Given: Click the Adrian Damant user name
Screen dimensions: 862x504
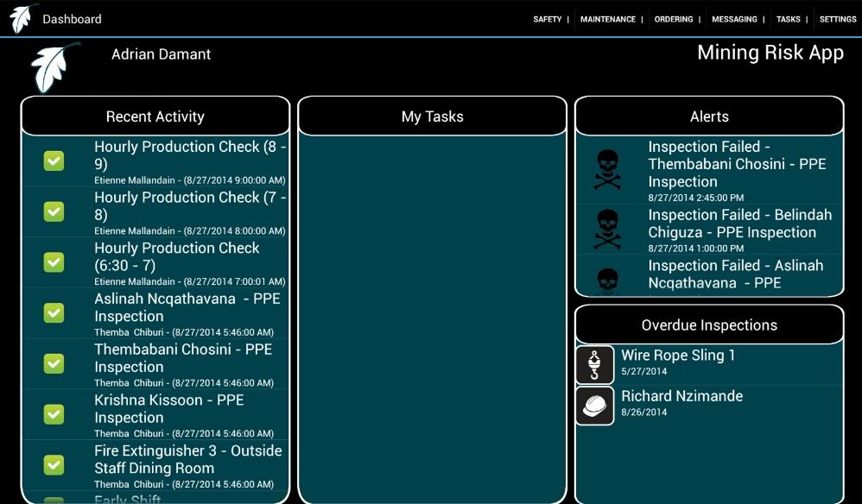Looking at the screenshot, I should [x=161, y=54].
